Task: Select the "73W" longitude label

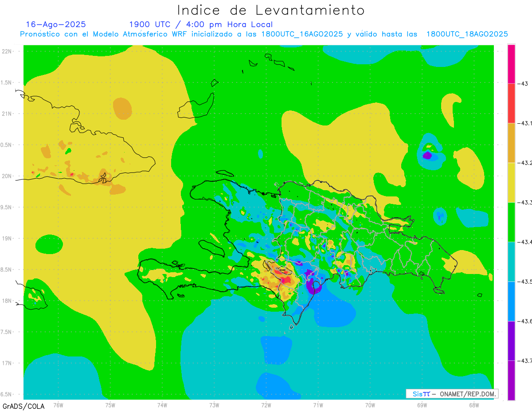Action: click(214, 404)
